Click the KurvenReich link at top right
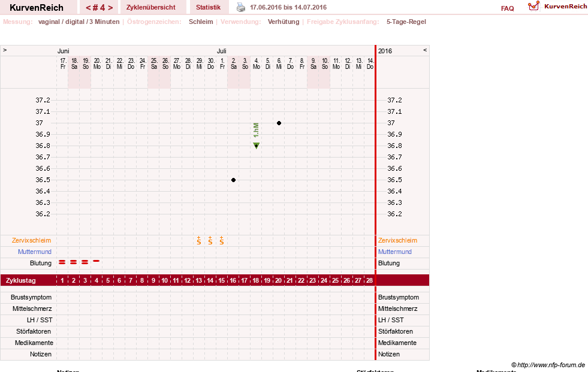 (x=565, y=7)
